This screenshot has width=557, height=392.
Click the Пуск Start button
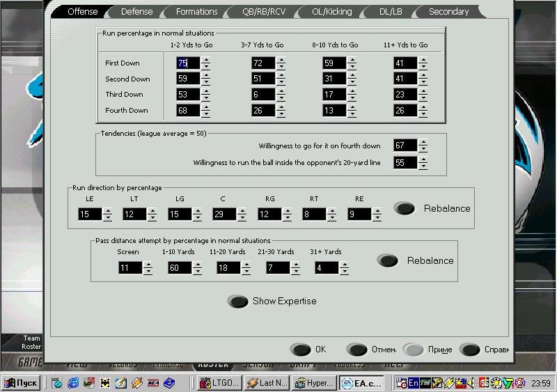pyautogui.click(x=21, y=383)
